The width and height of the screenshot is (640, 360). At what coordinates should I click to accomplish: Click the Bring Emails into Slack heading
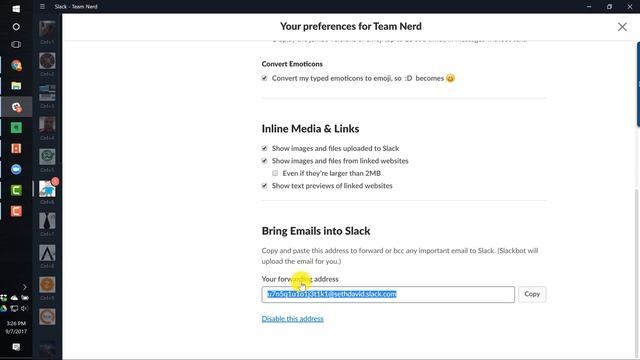coord(316,231)
